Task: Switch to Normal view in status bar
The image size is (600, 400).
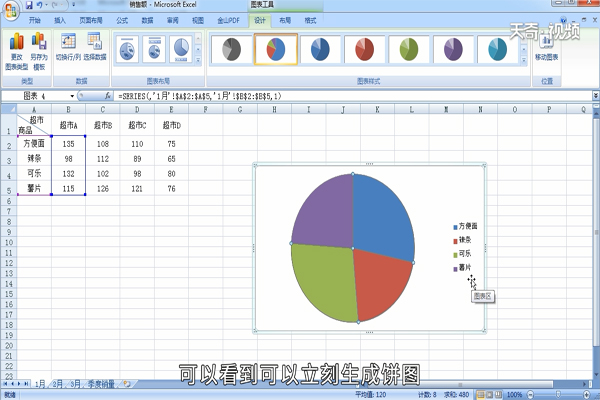Action: pyautogui.click(x=481, y=394)
